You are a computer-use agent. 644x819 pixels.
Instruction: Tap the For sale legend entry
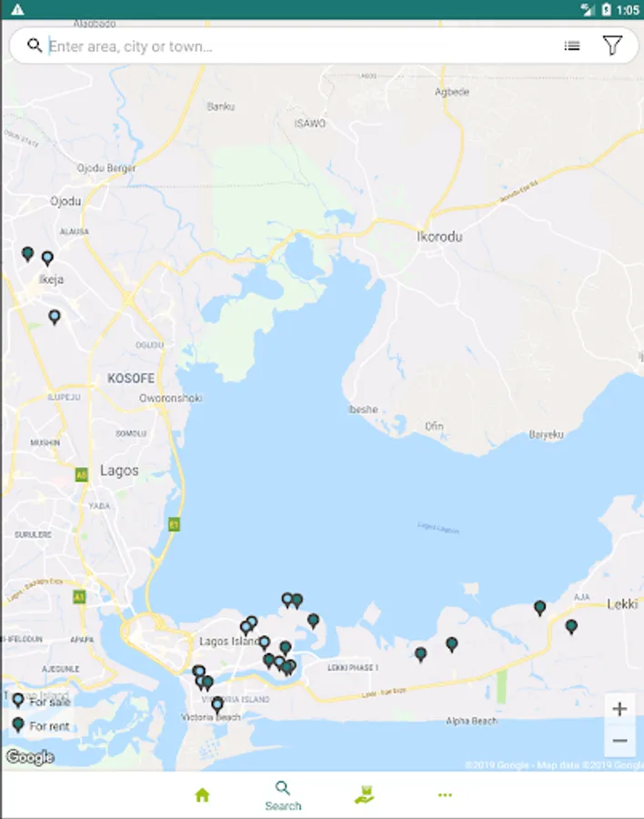(41, 702)
